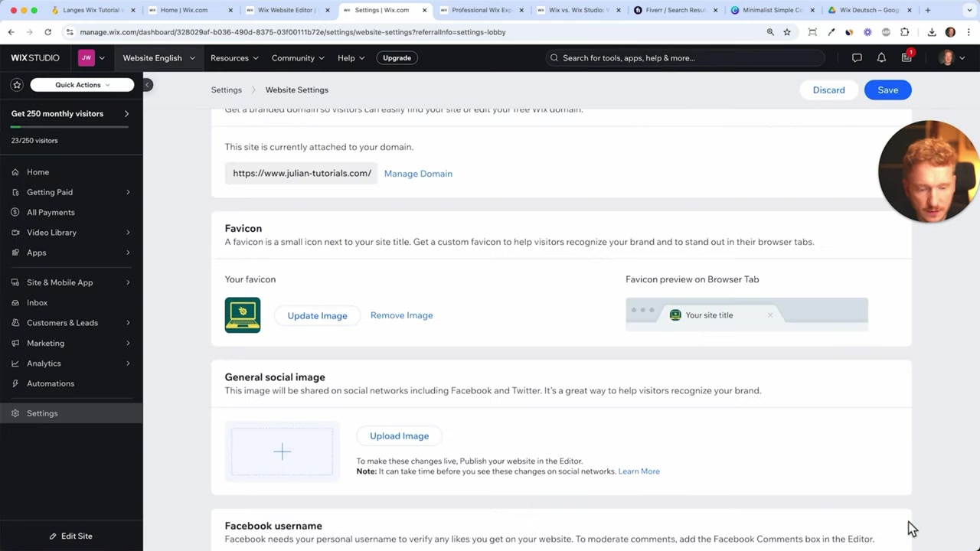Switch to Fiverr Search Results tab
Screen dimensions: 980x551
677,10
